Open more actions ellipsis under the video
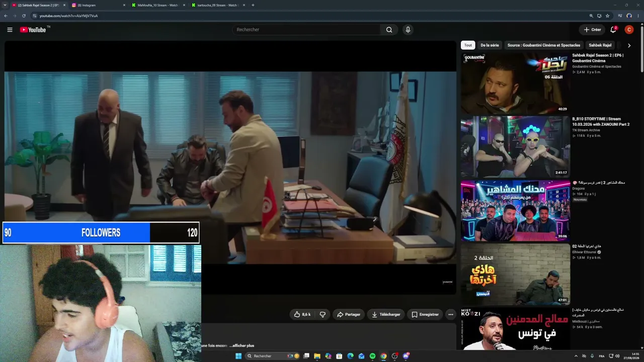This screenshot has width=644, height=362. (x=451, y=315)
